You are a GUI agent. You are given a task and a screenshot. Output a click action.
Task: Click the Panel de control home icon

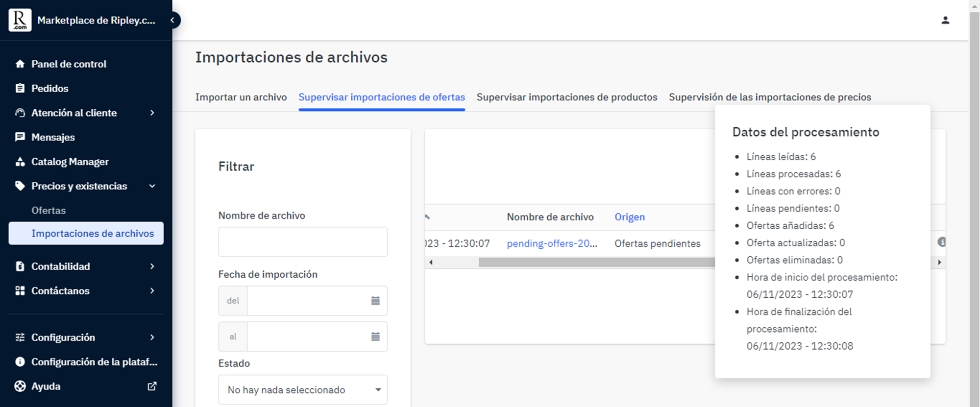tap(20, 64)
